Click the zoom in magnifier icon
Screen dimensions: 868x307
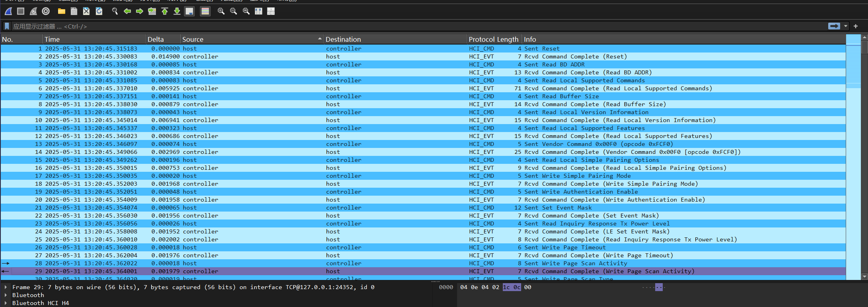pyautogui.click(x=221, y=11)
